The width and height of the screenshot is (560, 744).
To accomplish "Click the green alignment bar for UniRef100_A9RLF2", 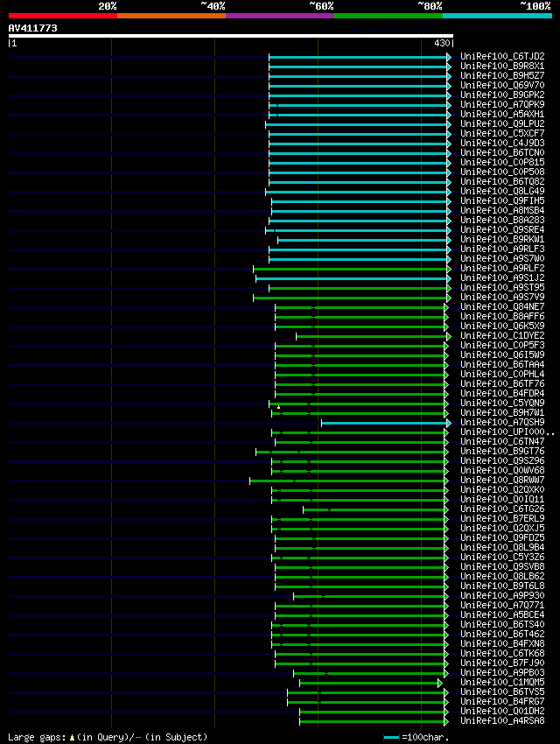I will 350,269.
